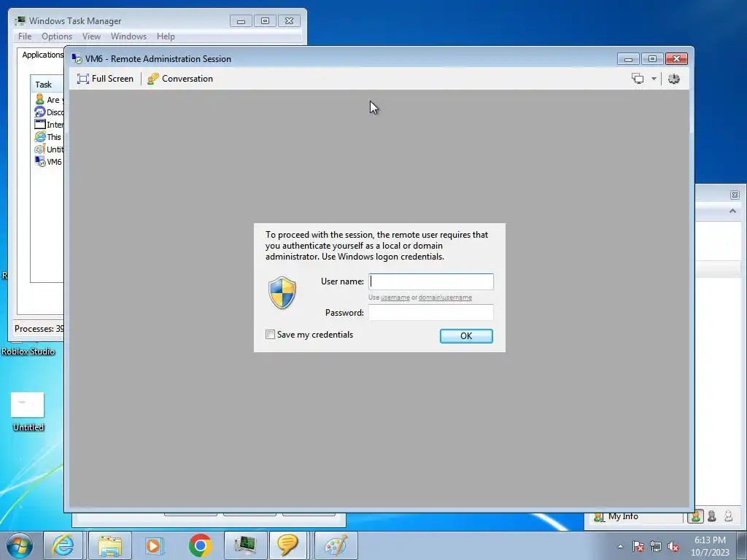Select the VM6 task row in Task Manager
The width and height of the screenshot is (747, 560).
[49, 161]
